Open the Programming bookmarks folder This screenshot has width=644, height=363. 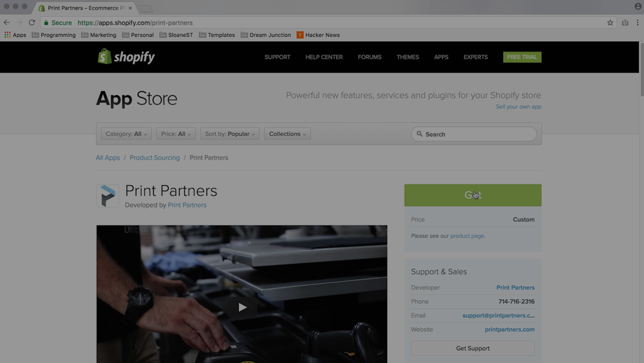click(x=54, y=35)
